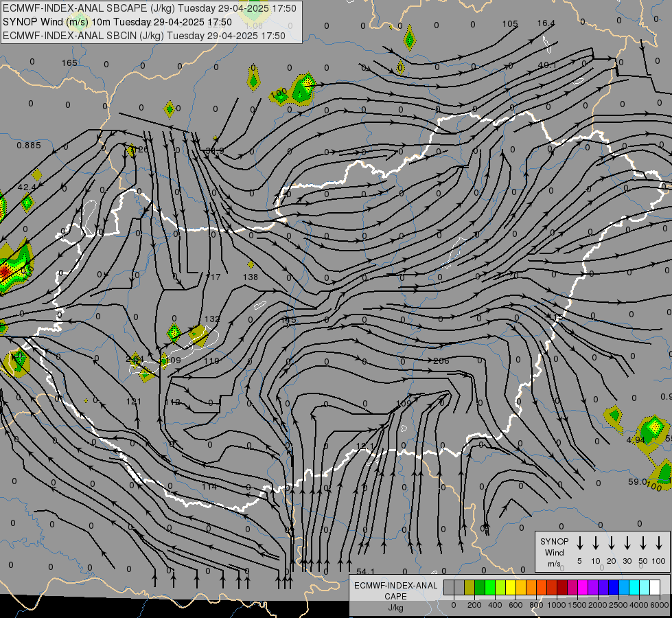
Task: Click the '600' tick label on CAPE scale
Action: click(x=515, y=605)
